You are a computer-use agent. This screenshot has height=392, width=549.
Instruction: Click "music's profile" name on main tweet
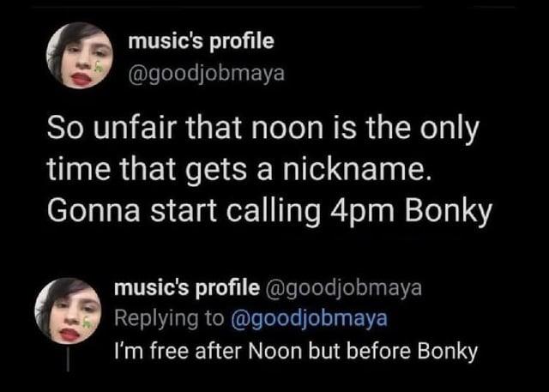(201, 40)
